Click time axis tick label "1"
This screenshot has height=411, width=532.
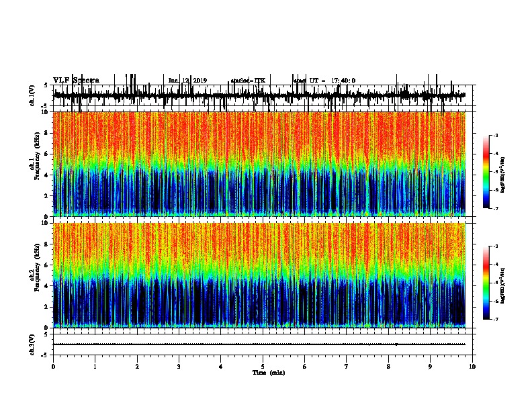click(95, 367)
